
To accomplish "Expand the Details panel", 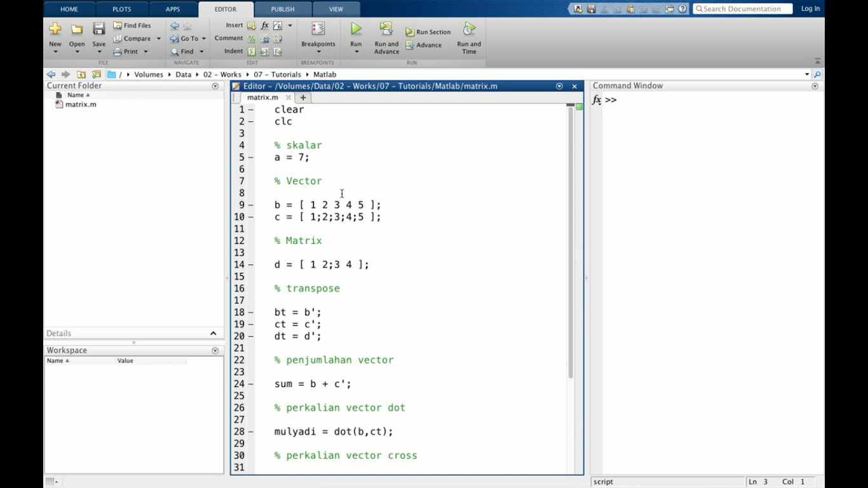I will [x=214, y=333].
